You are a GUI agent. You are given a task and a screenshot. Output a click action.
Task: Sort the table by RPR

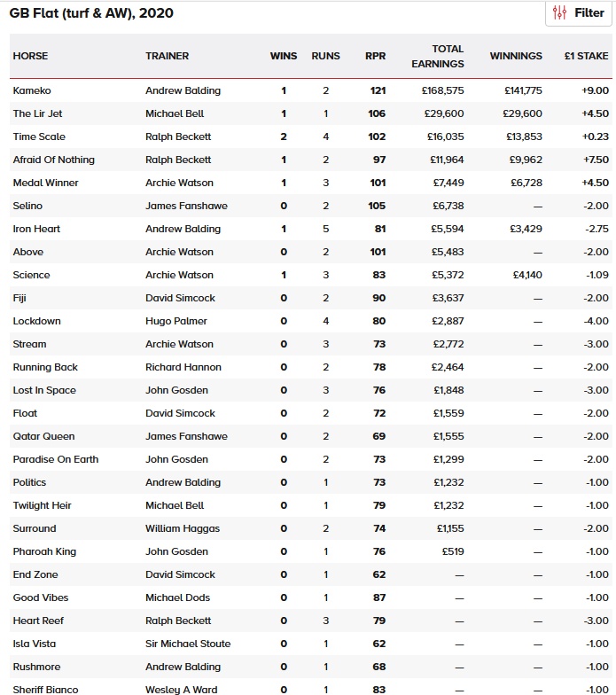click(375, 56)
